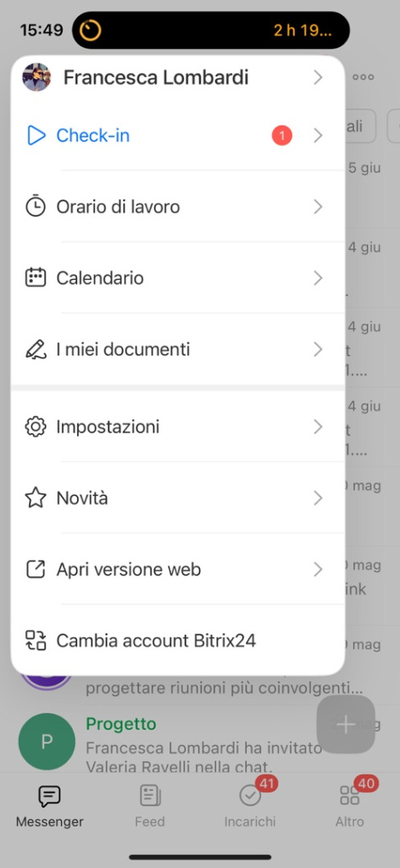Tap the Orario di lavoro clock icon
This screenshot has height=868, width=400.
click(36, 207)
